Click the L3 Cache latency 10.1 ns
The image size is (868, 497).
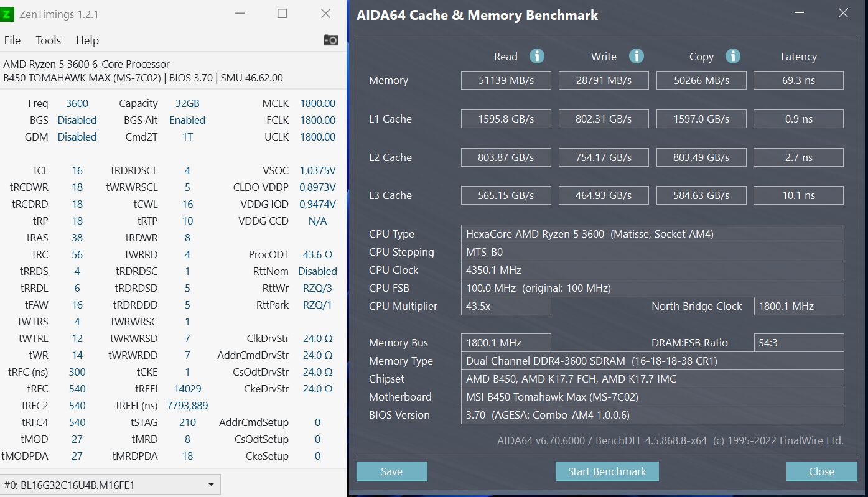coord(799,195)
